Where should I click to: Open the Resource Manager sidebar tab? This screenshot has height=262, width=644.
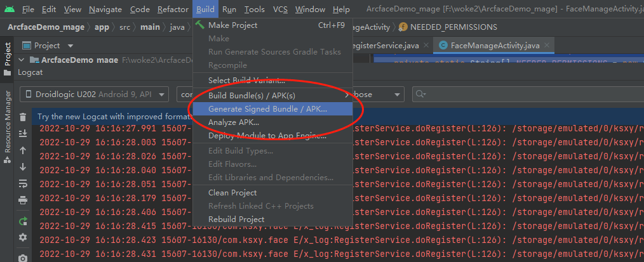(x=8, y=127)
